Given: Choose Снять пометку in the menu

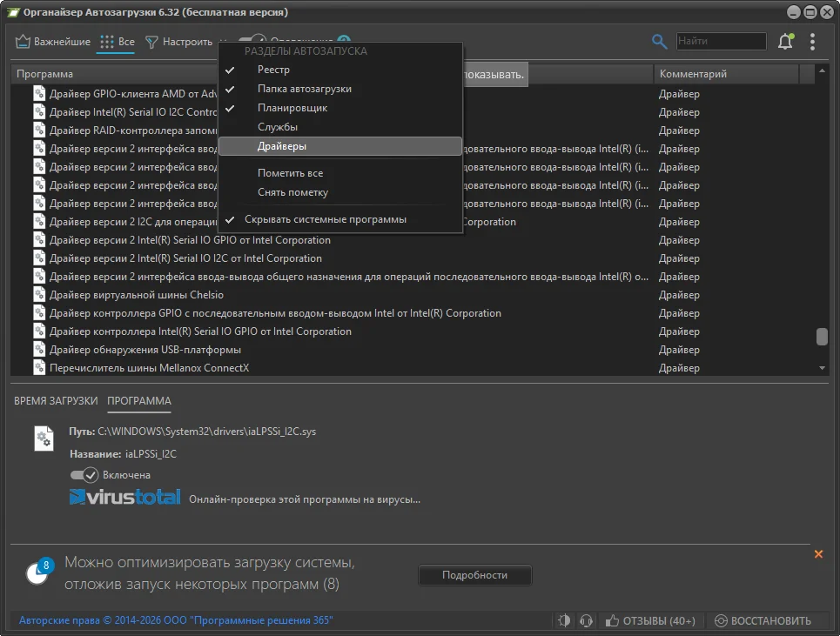Looking at the screenshot, I should (x=340, y=193).
